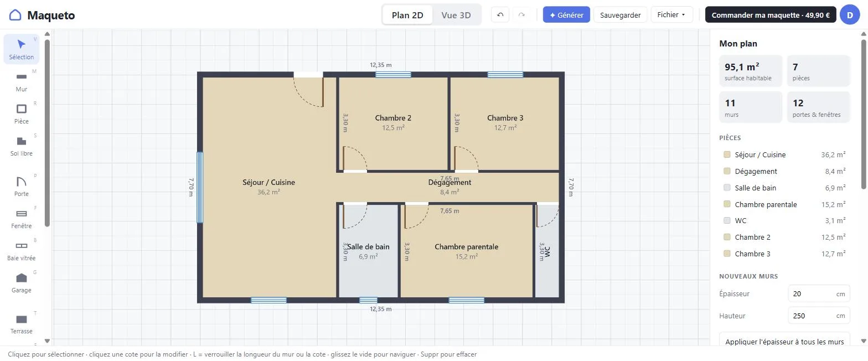Select Séjour / Cuisine room on plan
The width and height of the screenshot is (868, 361).
click(268, 187)
